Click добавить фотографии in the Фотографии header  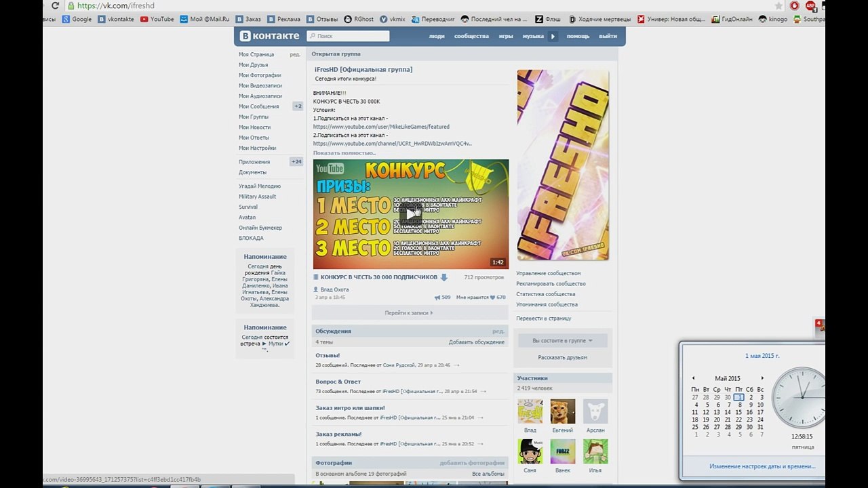[x=472, y=463]
